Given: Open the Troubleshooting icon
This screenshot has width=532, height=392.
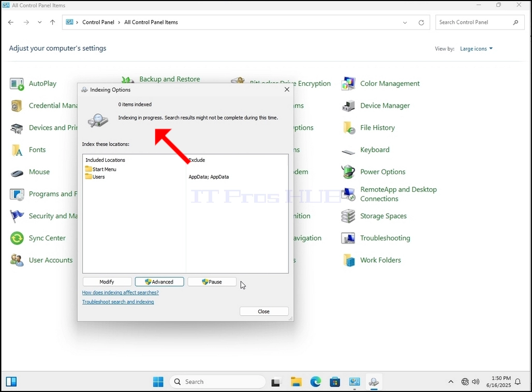Looking at the screenshot, I should tap(348, 238).
